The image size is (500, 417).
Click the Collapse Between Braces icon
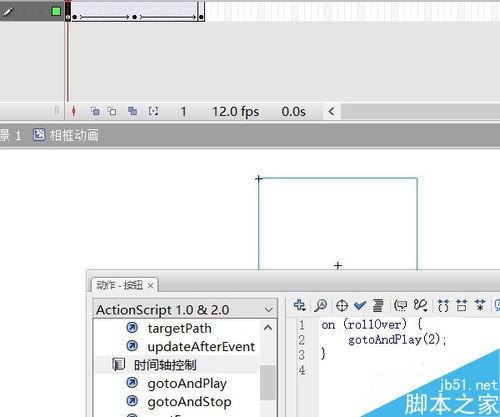pyautogui.click(x=443, y=305)
